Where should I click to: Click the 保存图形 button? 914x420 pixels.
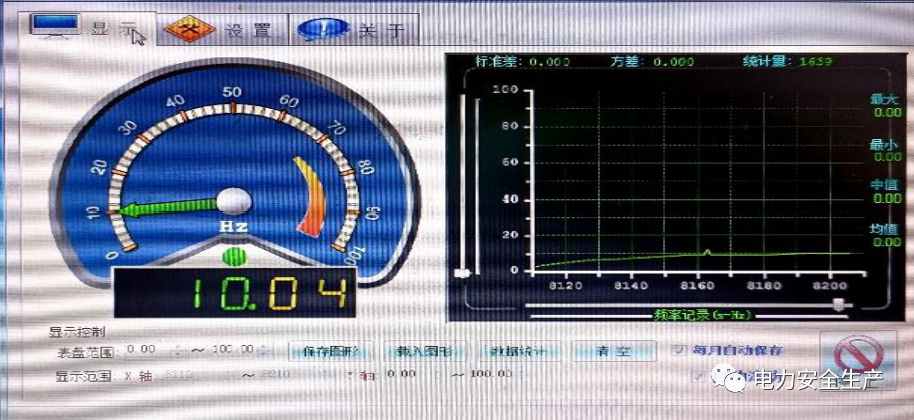click(331, 351)
